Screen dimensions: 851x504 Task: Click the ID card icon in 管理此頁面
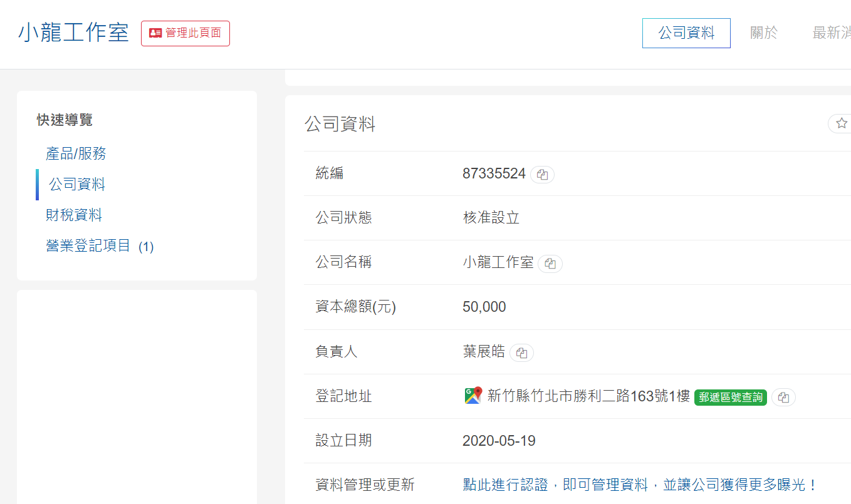tap(155, 33)
